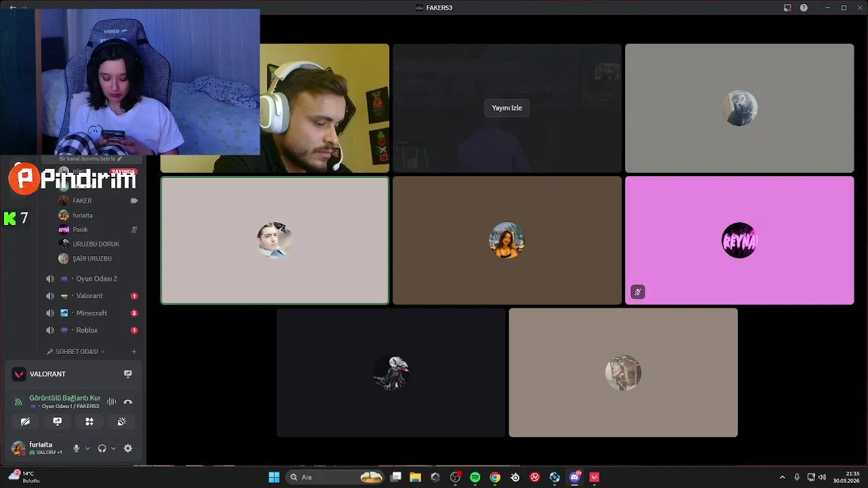Open Görüntülü Bağlantı Kuruldu connection info
This screenshot has width=868, height=488.
(x=64, y=398)
